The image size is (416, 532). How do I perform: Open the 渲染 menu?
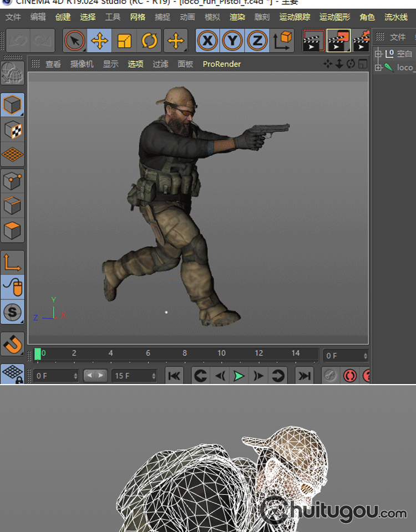pyautogui.click(x=237, y=17)
